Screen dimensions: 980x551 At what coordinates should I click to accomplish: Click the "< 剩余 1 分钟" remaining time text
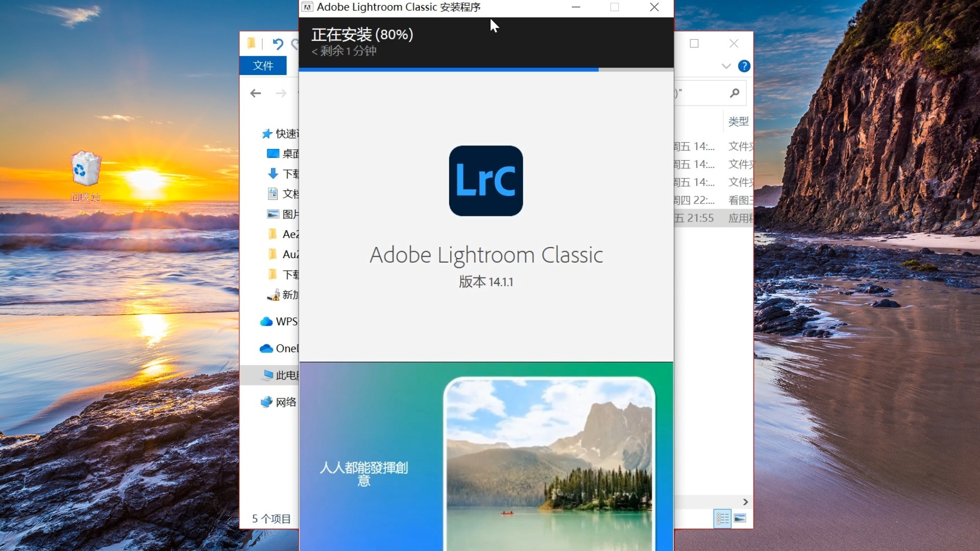[x=344, y=51]
